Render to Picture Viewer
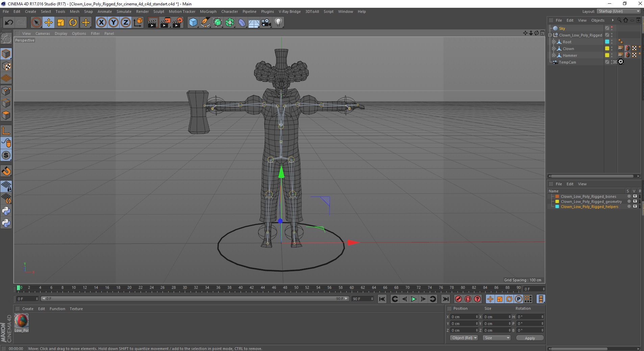The image size is (644, 351). (x=165, y=23)
